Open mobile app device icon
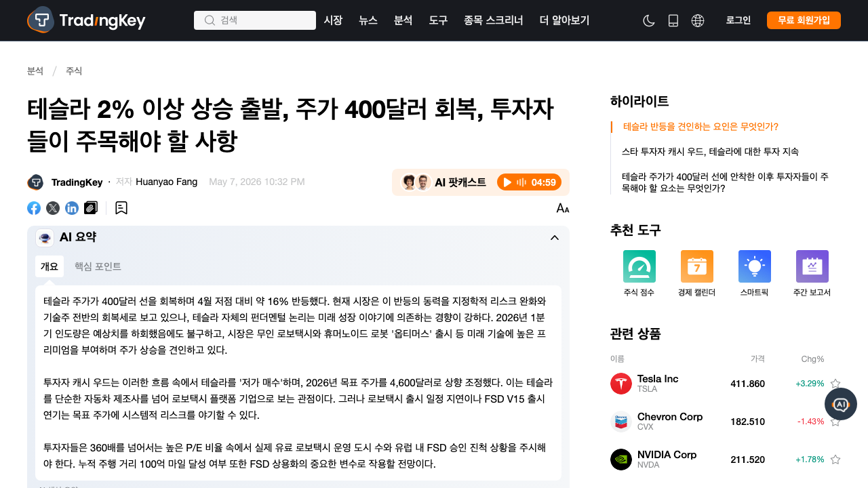 pos(673,20)
